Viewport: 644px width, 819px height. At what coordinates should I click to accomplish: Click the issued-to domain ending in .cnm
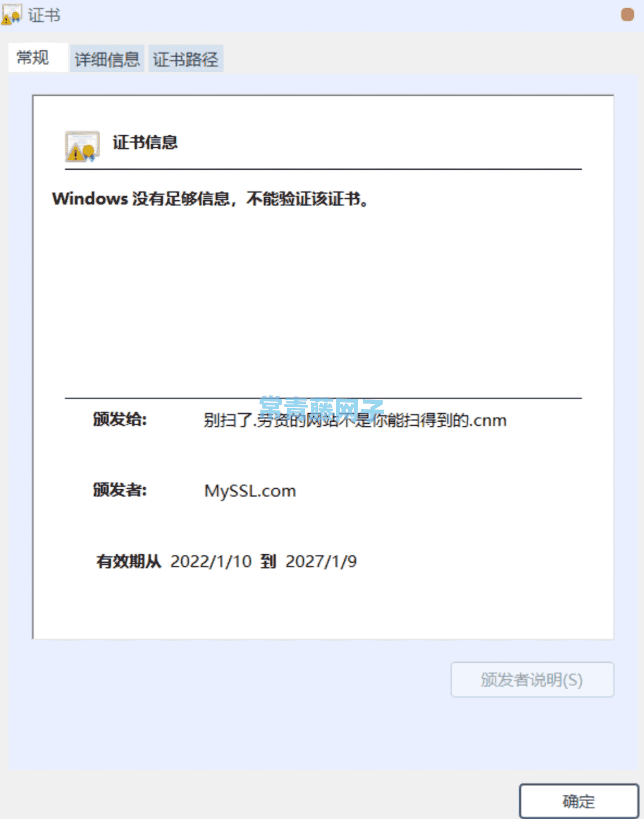[x=355, y=421]
